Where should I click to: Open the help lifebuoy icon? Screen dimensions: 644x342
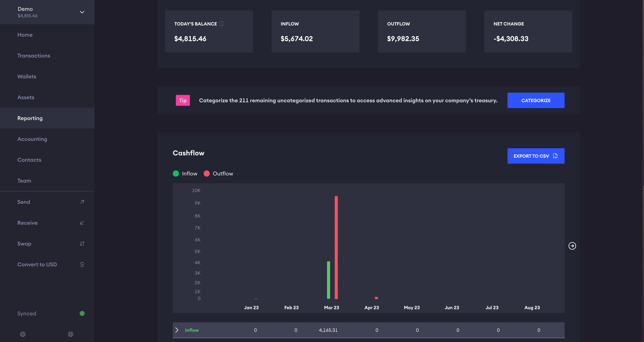(x=71, y=334)
